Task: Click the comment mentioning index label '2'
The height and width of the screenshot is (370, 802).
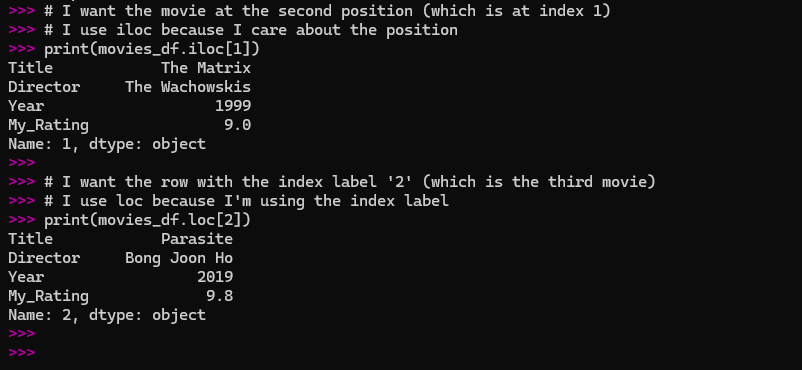Action: pyautogui.click(x=350, y=182)
